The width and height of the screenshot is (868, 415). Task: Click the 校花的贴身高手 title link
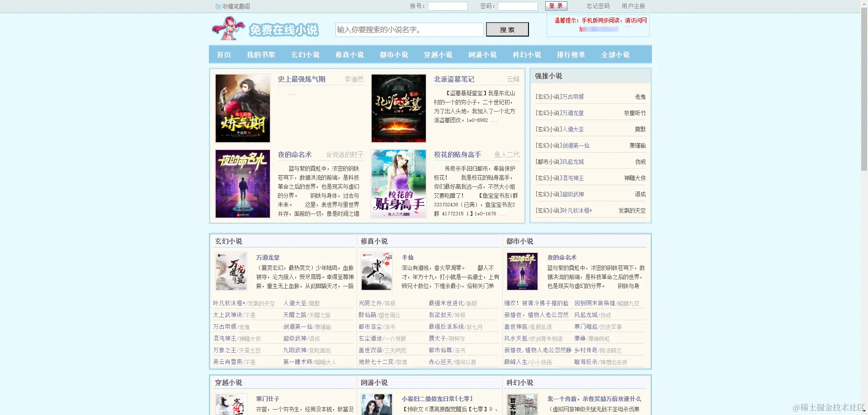point(458,154)
